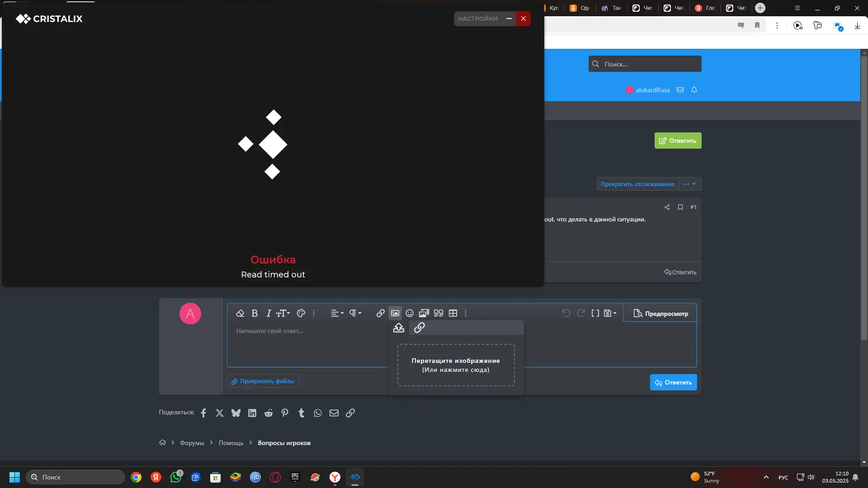Open a new browser tab

click(760, 8)
